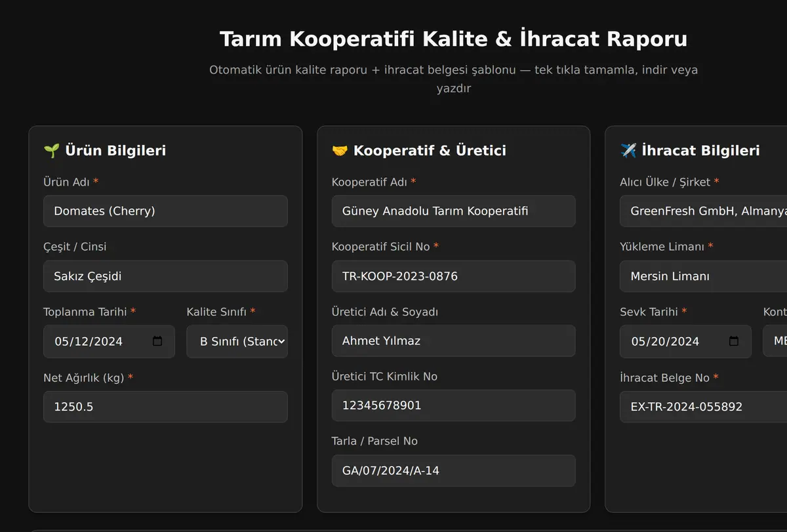Click the Kooperatif Adı input field

pos(453,211)
